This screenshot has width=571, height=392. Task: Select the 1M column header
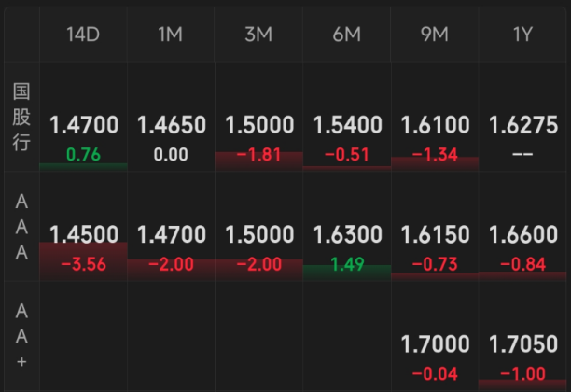tap(171, 35)
